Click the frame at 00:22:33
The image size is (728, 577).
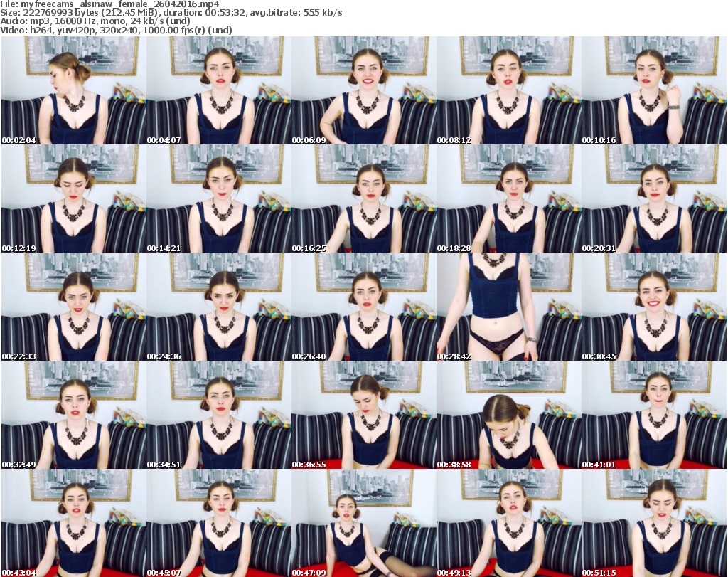pos(73,307)
